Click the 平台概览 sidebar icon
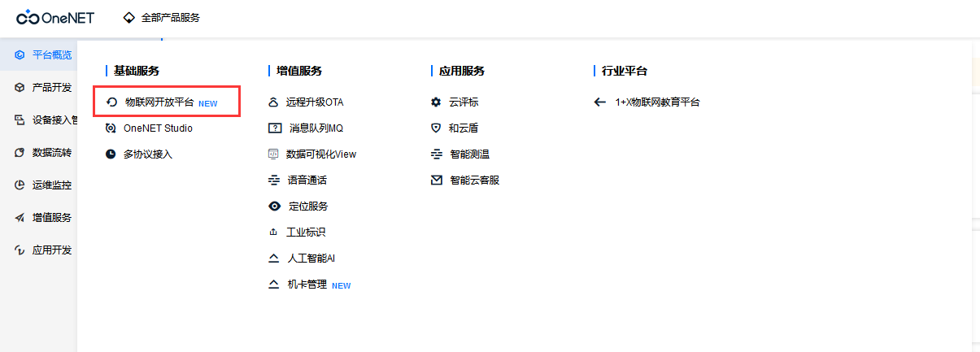 coord(20,55)
